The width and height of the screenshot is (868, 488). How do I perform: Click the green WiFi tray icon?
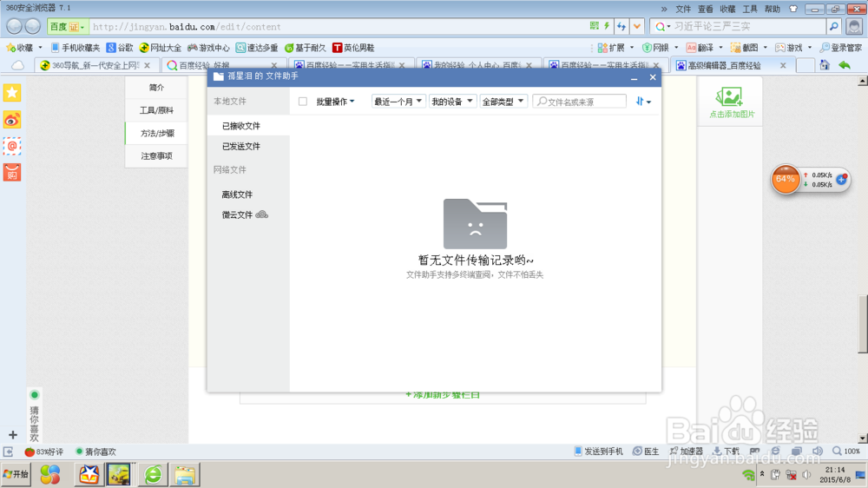[x=748, y=475]
